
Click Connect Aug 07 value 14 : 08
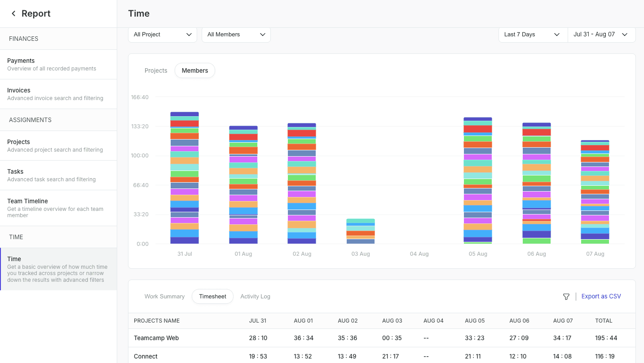pyautogui.click(x=563, y=356)
